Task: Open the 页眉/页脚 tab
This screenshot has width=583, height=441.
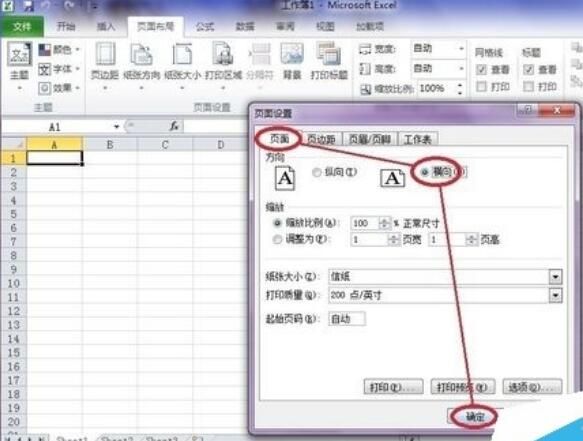Action: click(x=370, y=139)
